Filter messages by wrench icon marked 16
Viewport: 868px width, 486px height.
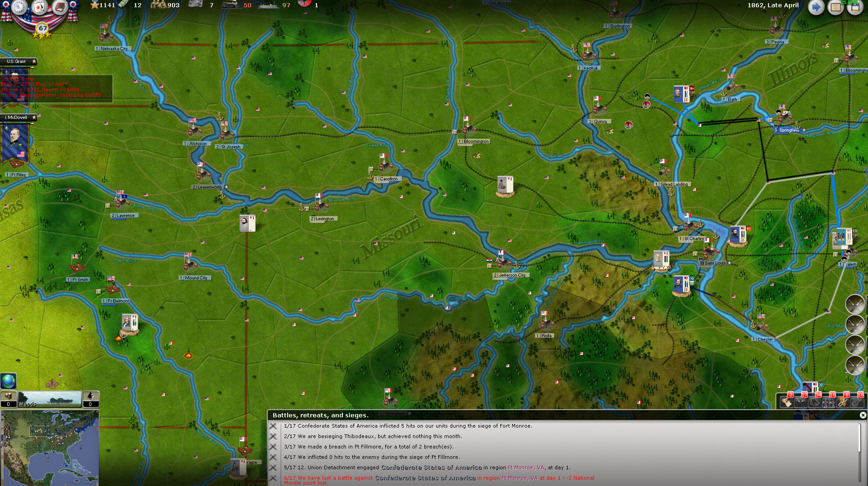[x=857, y=401]
